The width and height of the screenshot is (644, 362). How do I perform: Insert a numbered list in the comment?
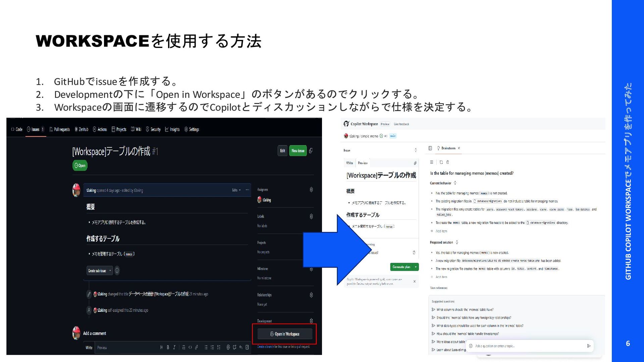(x=212, y=347)
